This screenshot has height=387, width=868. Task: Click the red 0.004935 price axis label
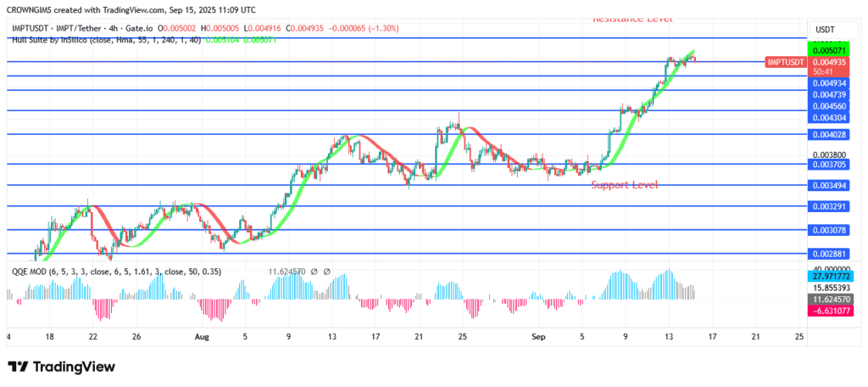pyautogui.click(x=831, y=63)
